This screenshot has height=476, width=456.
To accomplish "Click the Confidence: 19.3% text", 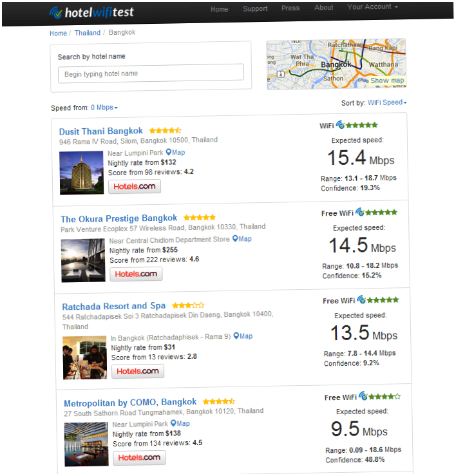I will (350, 188).
